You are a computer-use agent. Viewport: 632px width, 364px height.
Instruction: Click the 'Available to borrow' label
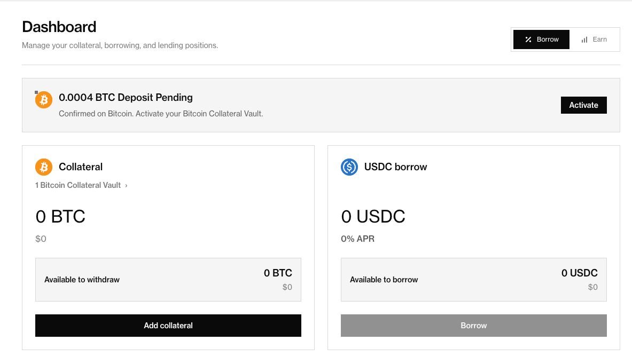(x=384, y=280)
